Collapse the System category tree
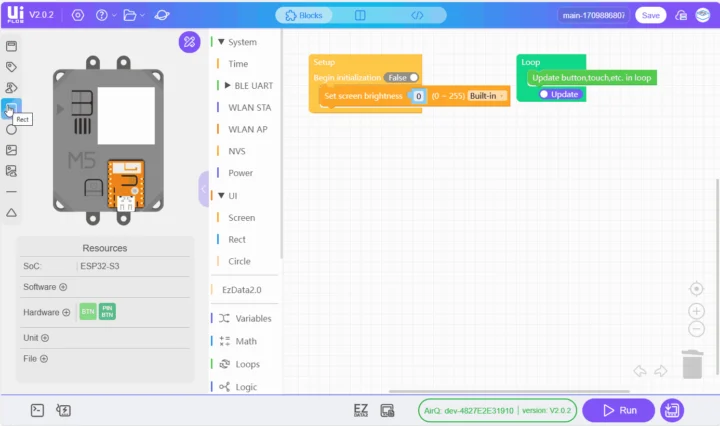 (221, 42)
